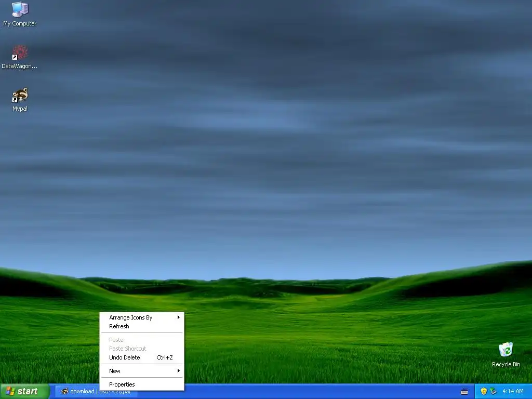The image size is (532, 399).
Task: Open the Start menu
Action: tap(25, 391)
